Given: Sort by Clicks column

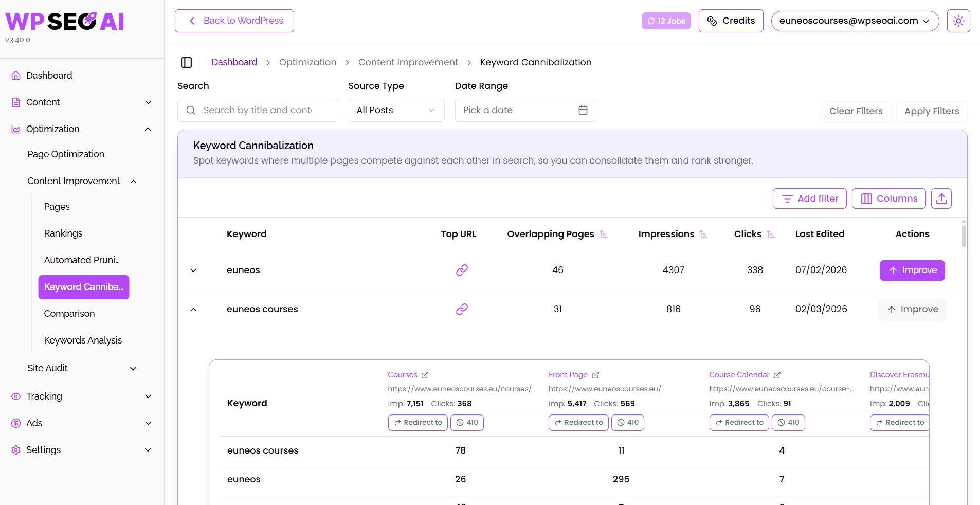Looking at the screenshot, I should 770,234.
